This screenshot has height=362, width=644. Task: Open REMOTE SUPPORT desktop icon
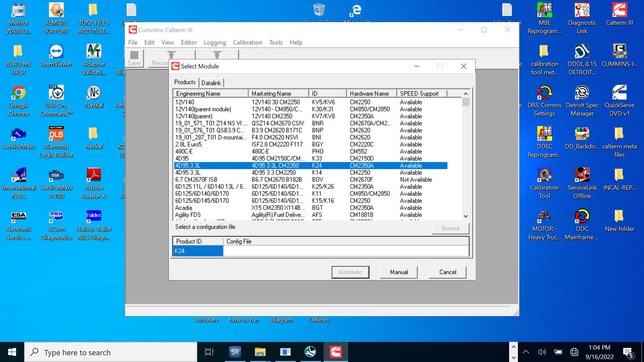(56, 19)
